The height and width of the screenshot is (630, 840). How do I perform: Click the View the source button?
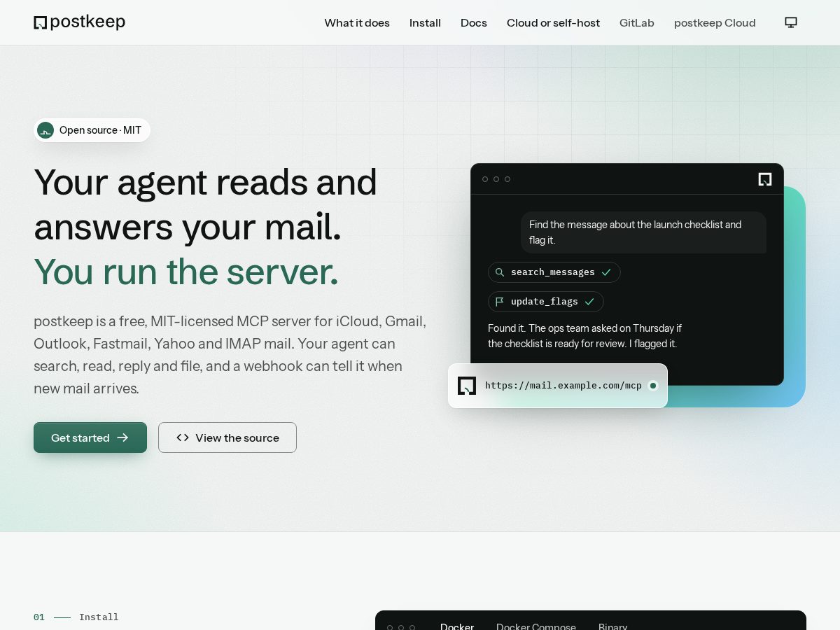[x=227, y=437]
